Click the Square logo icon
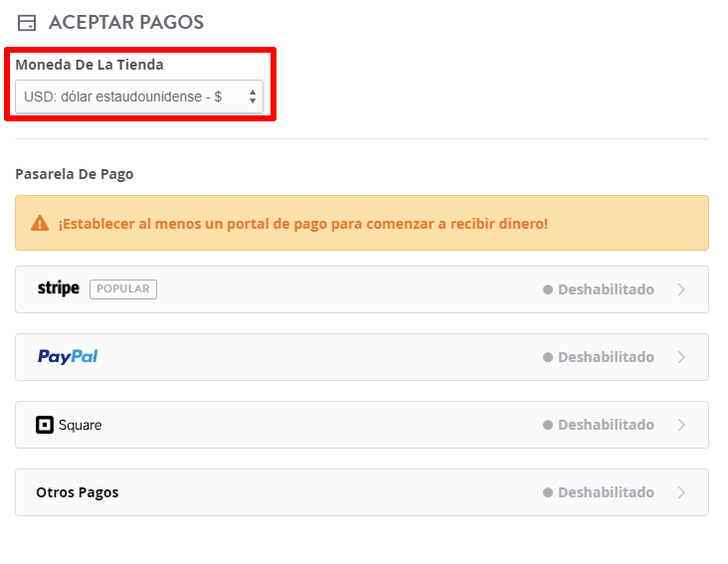Screen dimensions: 728x564 click(45, 425)
